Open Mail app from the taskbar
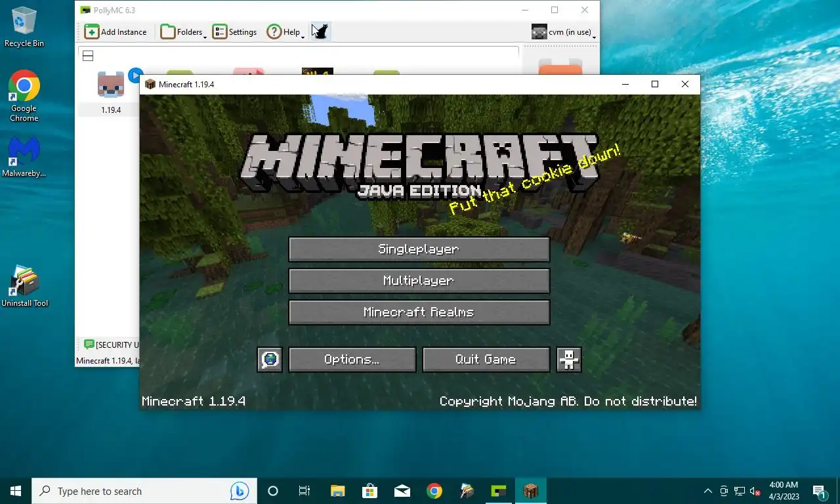 [402, 491]
